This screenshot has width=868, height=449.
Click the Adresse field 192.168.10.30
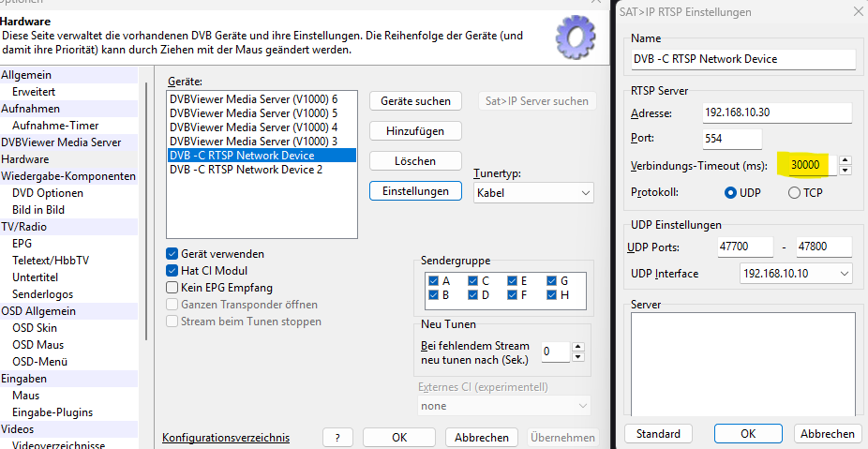777,112
